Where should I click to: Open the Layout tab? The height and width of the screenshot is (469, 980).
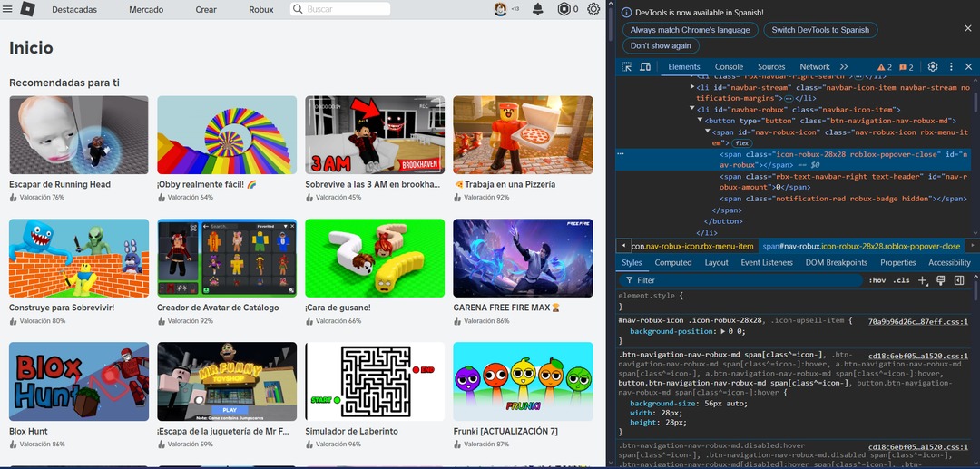(x=716, y=263)
